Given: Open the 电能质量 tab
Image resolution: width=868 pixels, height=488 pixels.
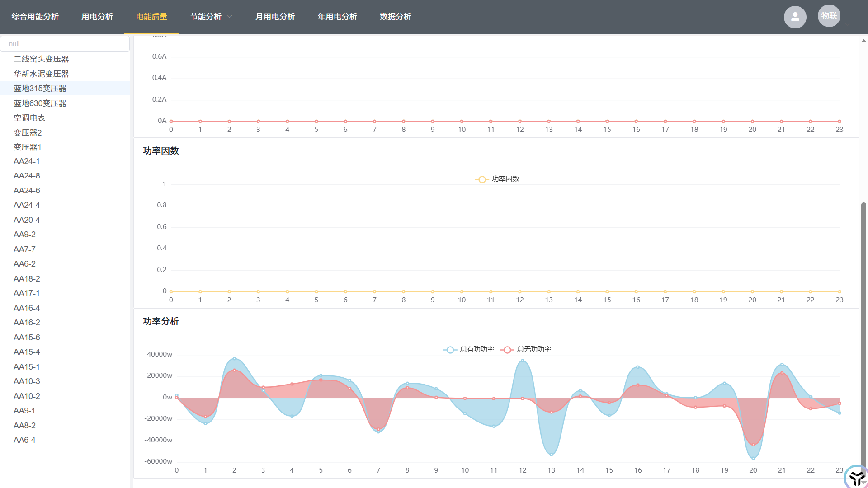Looking at the screenshot, I should (x=151, y=17).
